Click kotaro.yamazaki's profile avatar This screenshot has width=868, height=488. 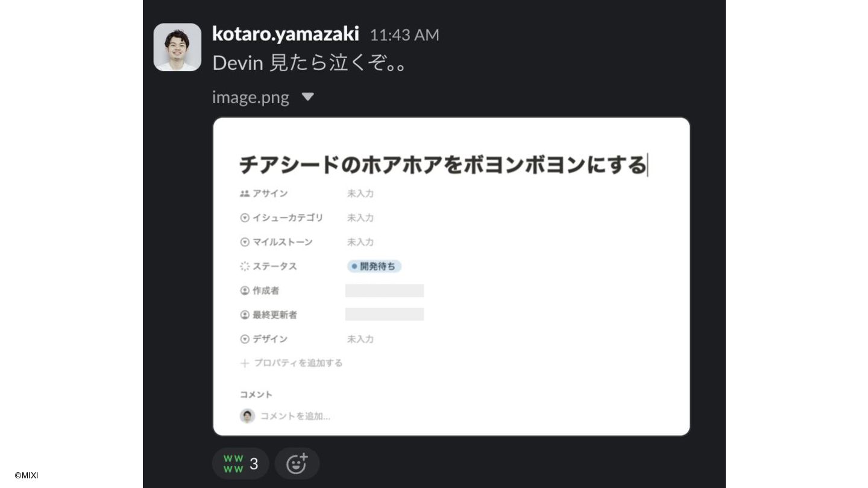click(177, 47)
